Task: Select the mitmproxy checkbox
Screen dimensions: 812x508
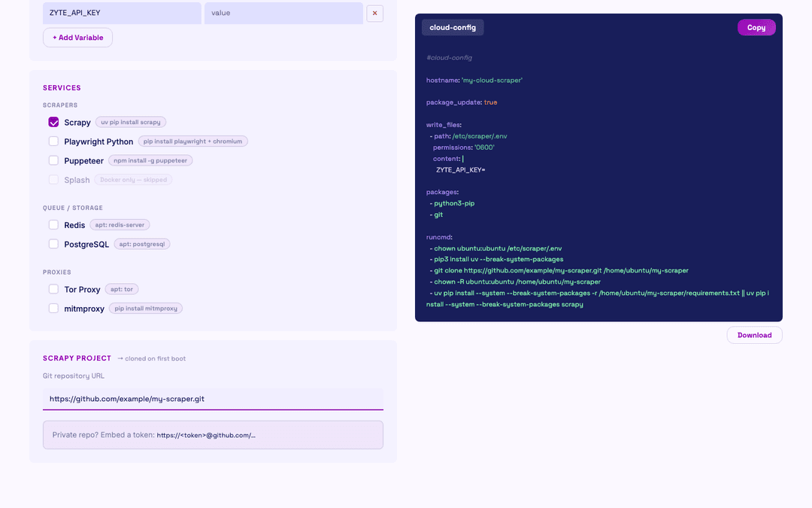Action: click(x=53, y=308)
